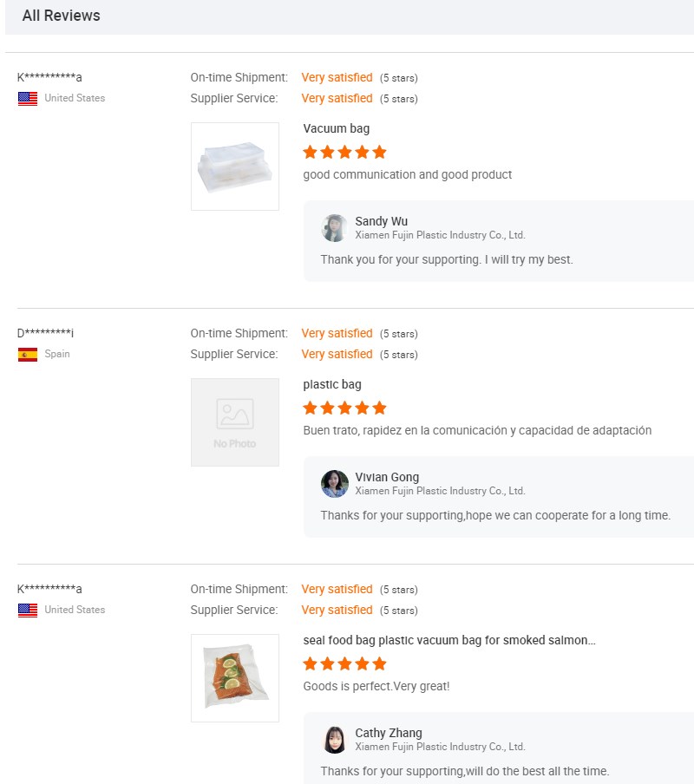Click the star rating under Vacuum bag

pyautogui.click(x=344, y=153)
